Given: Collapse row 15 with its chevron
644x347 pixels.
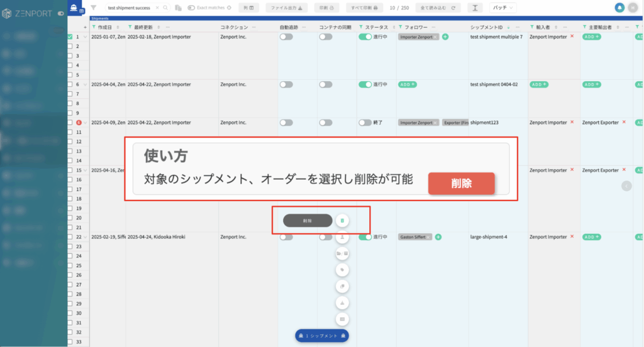Looking at the screenshot, I should coord(86,170).
